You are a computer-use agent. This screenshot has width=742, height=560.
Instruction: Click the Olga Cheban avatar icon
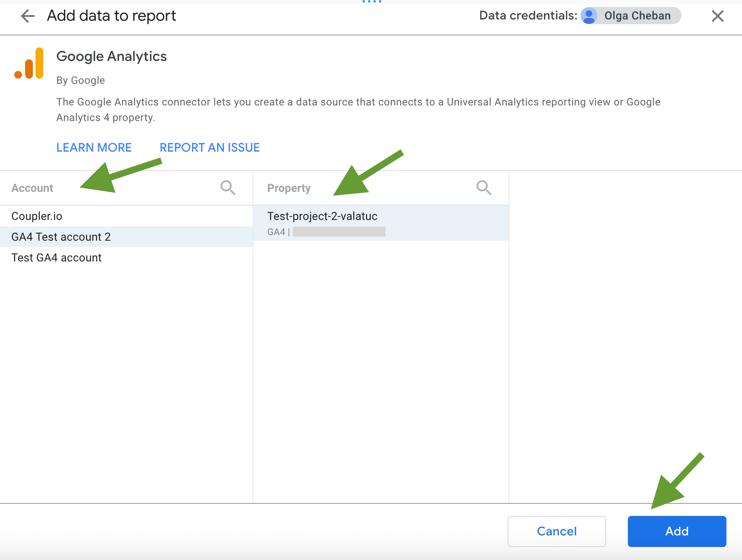pyautogui.click(x=589, y=16)
